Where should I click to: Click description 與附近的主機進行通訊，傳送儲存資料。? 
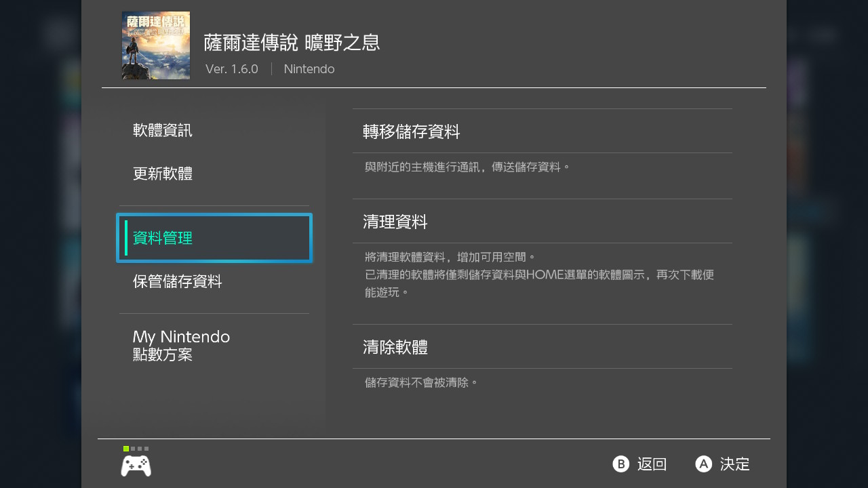468,167
